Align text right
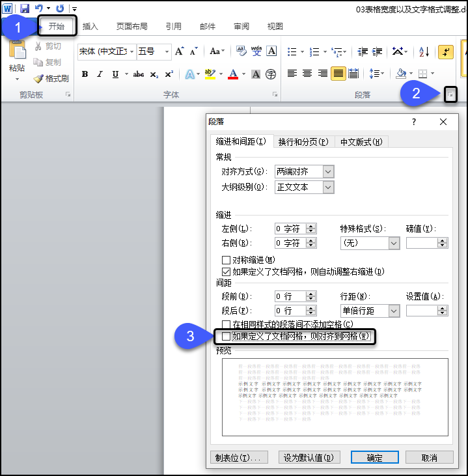This screenshot has height=476, width=468. (x=323, y=74)
